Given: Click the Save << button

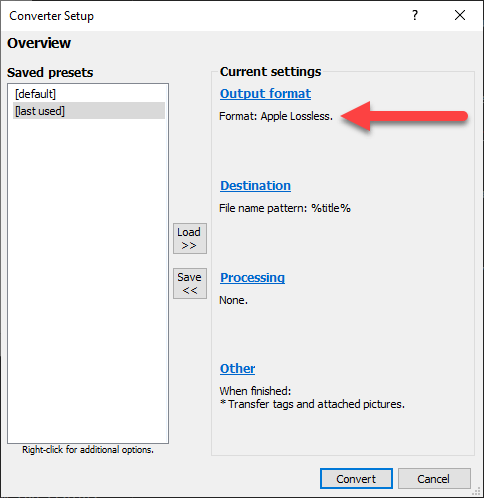Looking at the screenshot, I should coord(190,284).
